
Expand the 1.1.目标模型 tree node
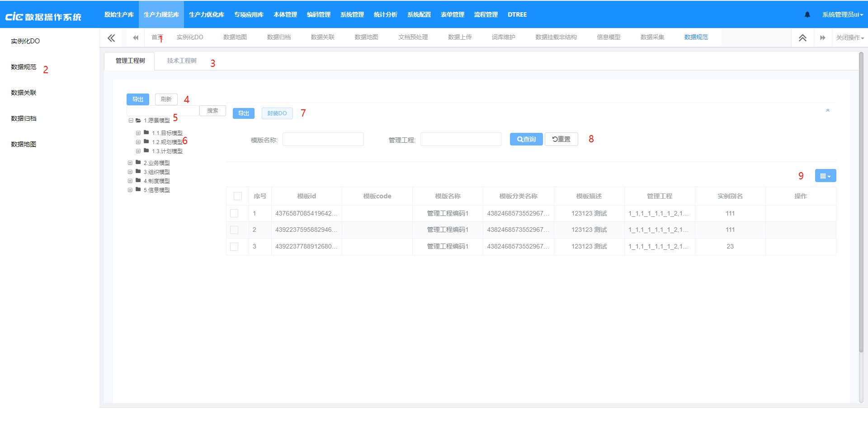tap(138, 133)
